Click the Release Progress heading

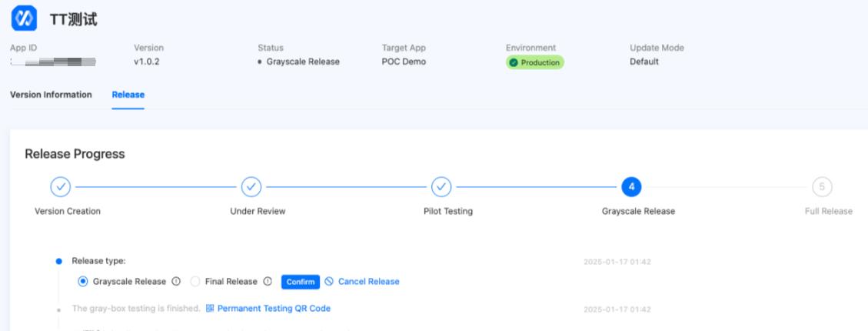pyautogui.click(x=75, y=154)
